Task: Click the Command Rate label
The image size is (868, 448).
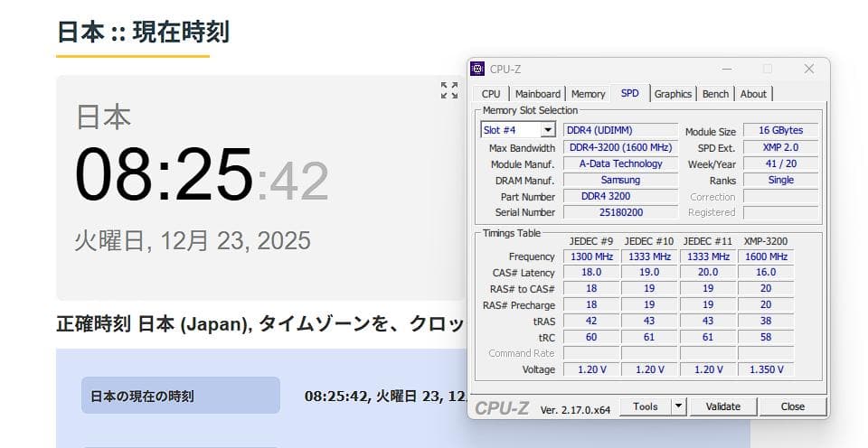Action: pos(522,353)
